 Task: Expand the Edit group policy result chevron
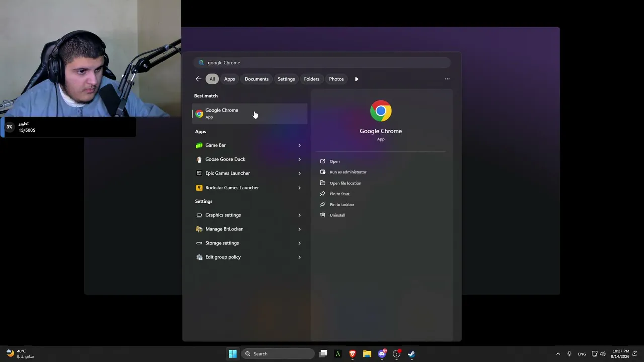[x=299, y=257]
